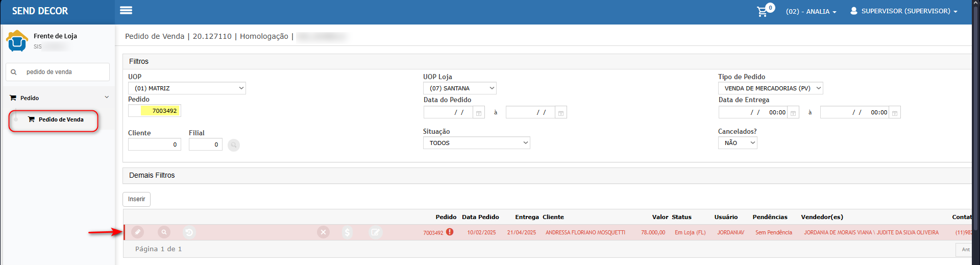Click the magnifier view icon in order row
This screenshot has width=980, height=265.
click(x=164, y=232)
